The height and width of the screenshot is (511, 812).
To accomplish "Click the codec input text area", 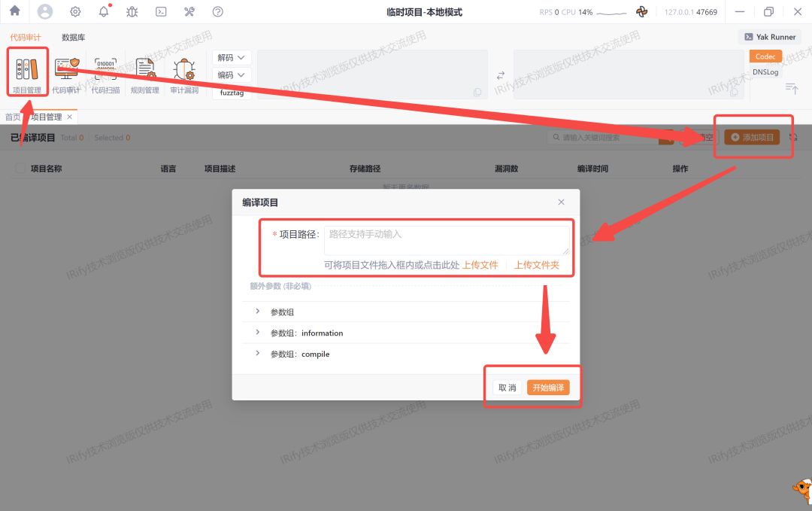I will [372, 75].
